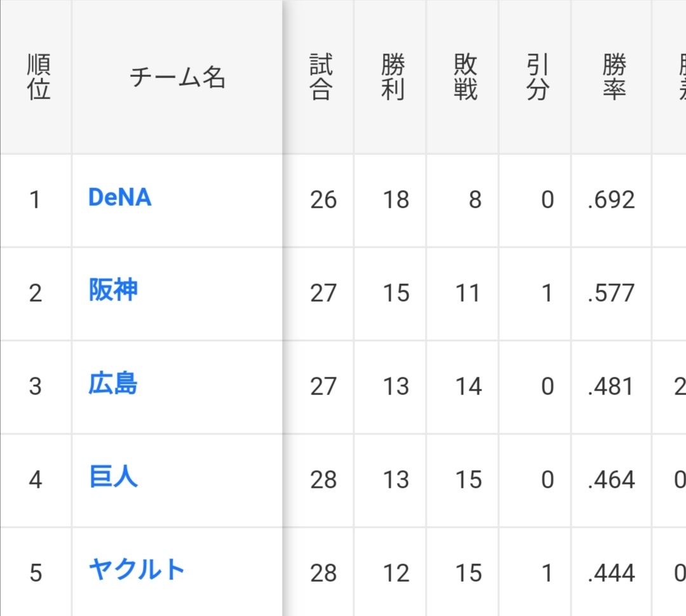Open the 広島 team link
Screen dimensions: 686x616
(x=113, y=384)
